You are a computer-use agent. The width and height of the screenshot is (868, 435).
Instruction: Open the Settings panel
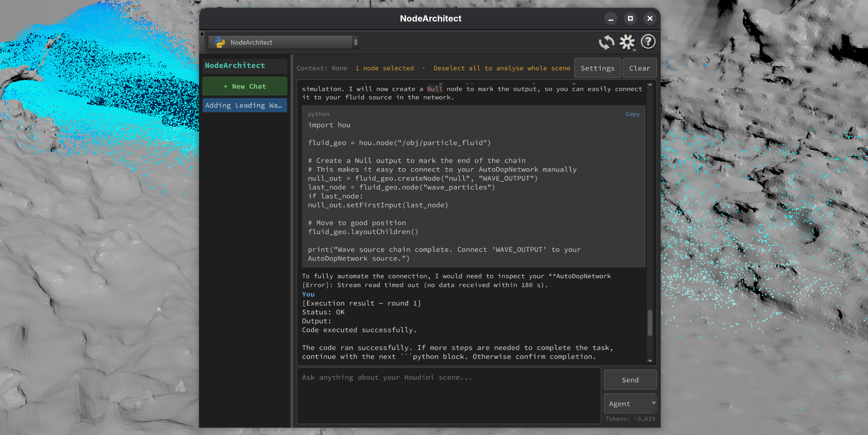(x=597, y=68)
